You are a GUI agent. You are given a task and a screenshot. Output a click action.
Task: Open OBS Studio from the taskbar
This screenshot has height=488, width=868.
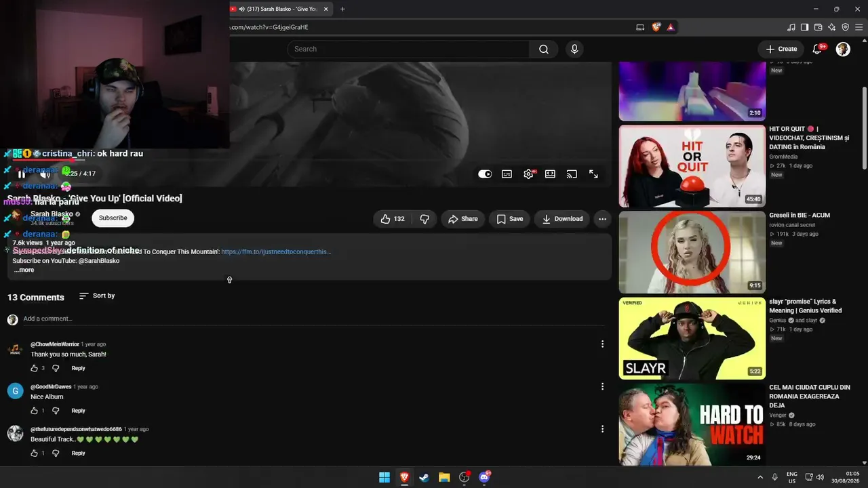464,477
